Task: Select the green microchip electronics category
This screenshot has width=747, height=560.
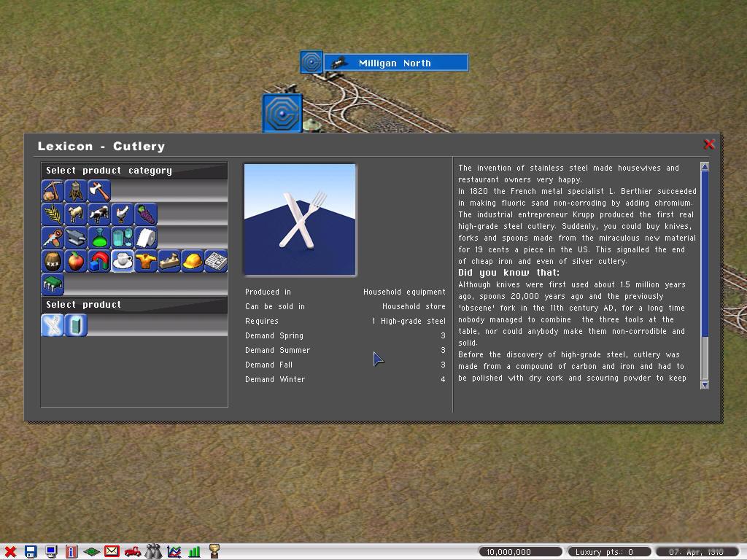Action: click(x=53, y=284)
